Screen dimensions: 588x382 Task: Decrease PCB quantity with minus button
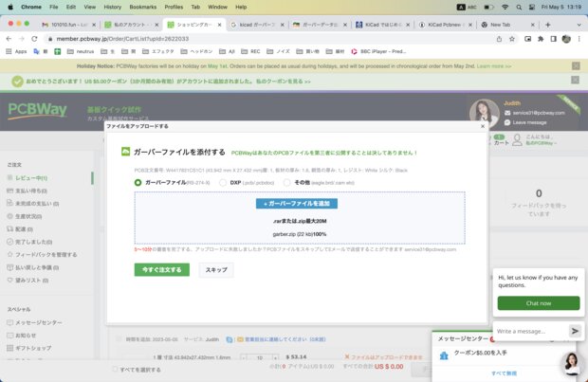(244, 357)
